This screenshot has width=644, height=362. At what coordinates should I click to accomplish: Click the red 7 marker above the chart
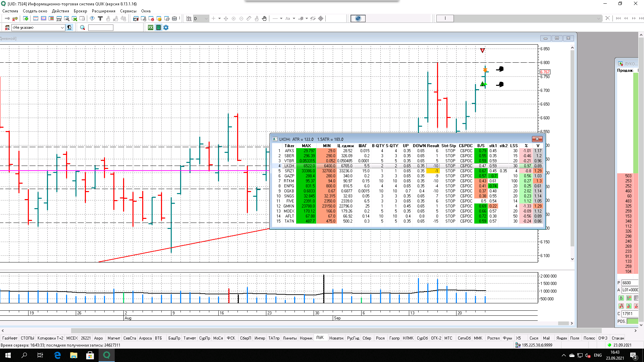point(482,50)
